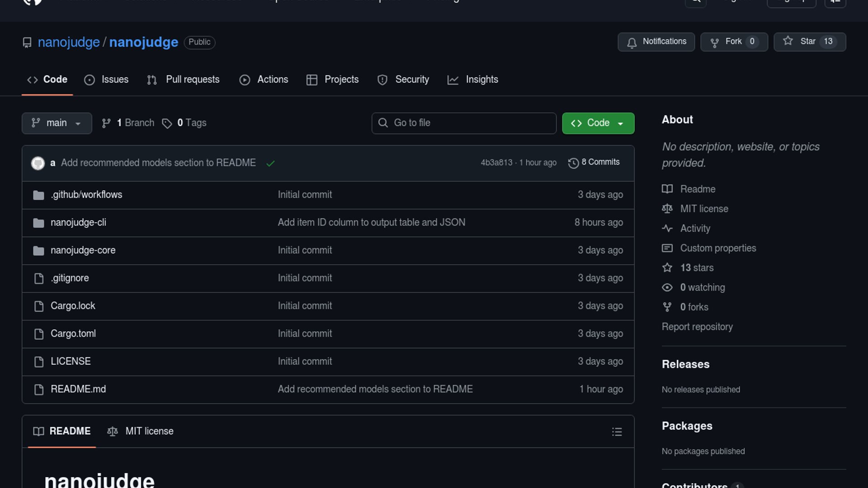
Task: Focus the Go to file search field
Action: 464,123
